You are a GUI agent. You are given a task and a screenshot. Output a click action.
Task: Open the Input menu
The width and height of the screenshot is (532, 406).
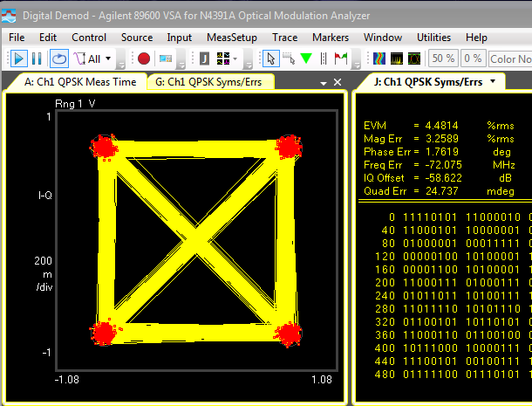179,38
